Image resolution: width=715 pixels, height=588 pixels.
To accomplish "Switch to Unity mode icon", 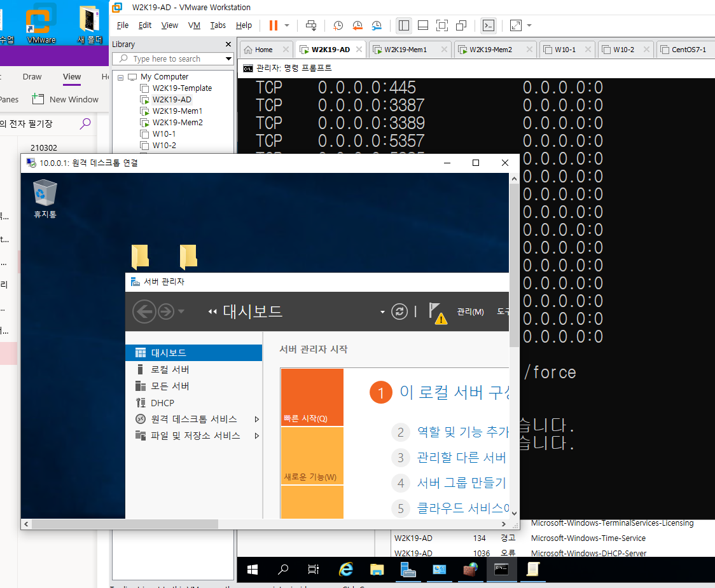I will pyautogui.click(x=461, y=25).
